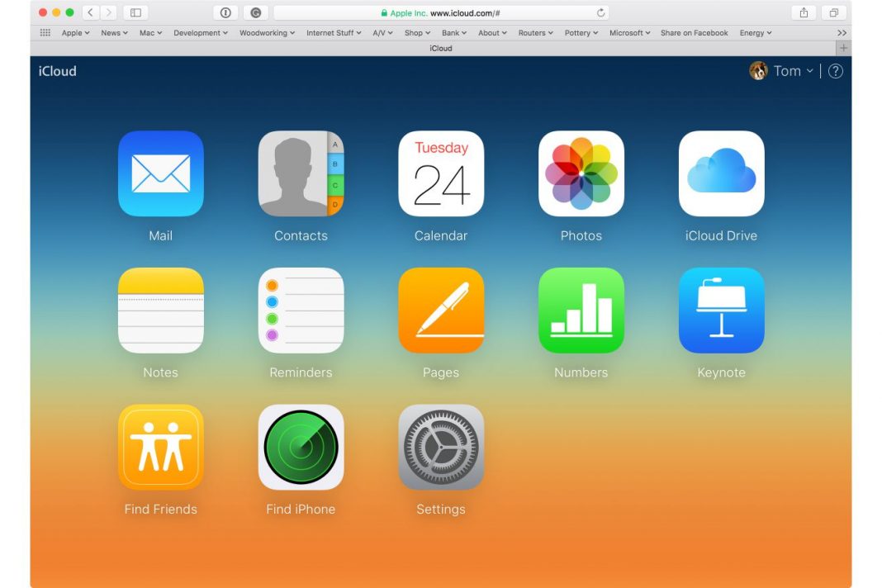Go back with Safari's back arrow
This screenshot has width=882, height=588.
click(91, 12)
